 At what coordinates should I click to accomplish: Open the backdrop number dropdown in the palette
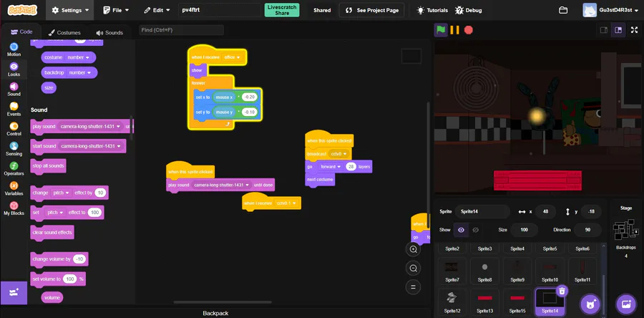(x=80, y=73)
